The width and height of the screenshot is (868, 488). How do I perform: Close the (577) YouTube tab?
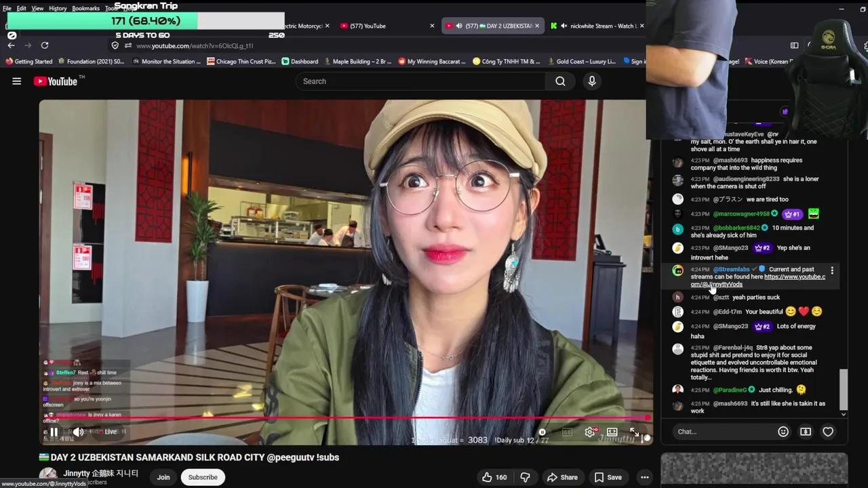[432, 26]
